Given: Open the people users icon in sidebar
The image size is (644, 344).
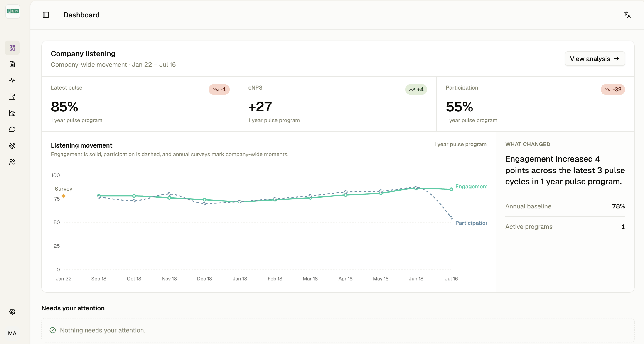Looking at the screenshot, I should coord(12,162).
